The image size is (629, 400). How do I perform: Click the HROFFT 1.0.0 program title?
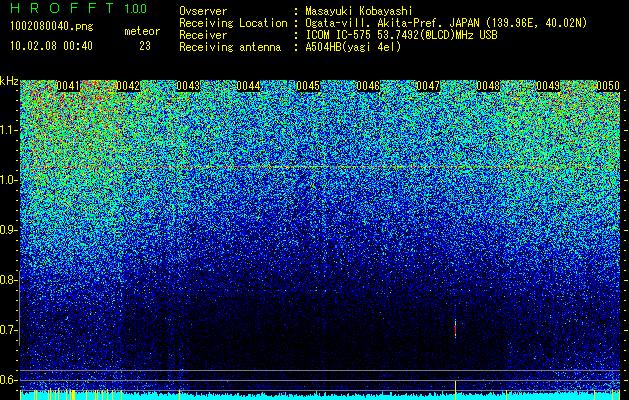click(79, 8)
